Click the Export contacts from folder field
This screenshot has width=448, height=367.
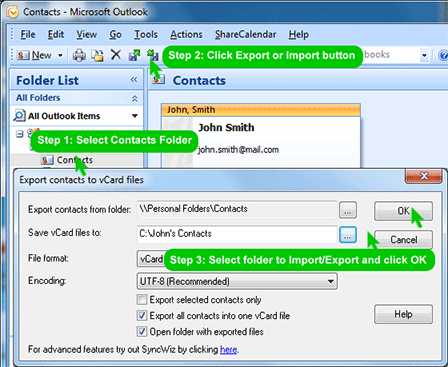pos(237,209)
